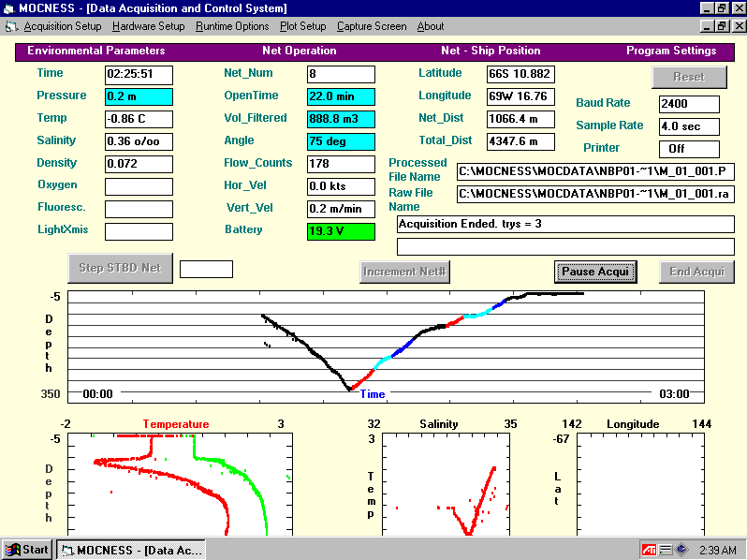This screenshot has height=560, width=747.
Task: Click the empty Fluoresc. field
Action: 139,209
